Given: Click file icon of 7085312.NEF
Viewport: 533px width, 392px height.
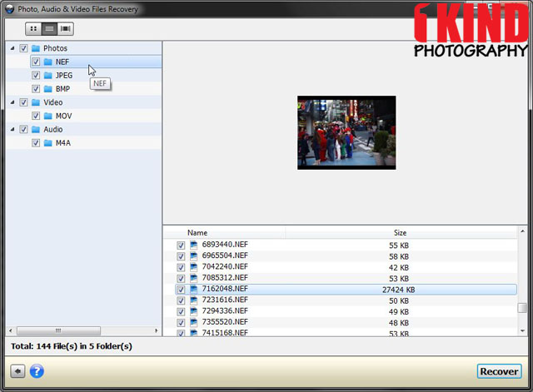Looking at the screenshot, I should (x=193, y=278).
